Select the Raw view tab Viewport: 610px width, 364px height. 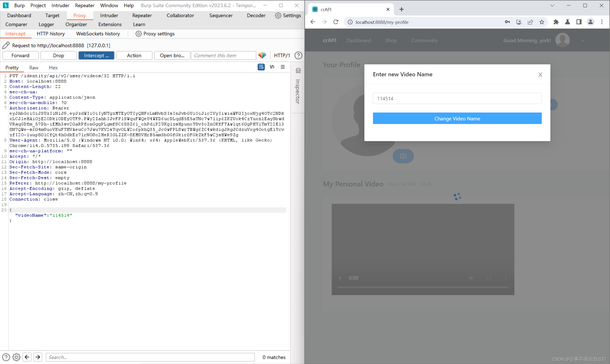click(34, 68)
